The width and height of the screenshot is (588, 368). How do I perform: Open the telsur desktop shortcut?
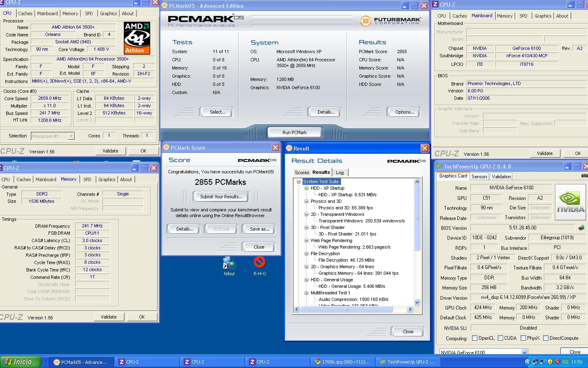click(x=229, y=266)
